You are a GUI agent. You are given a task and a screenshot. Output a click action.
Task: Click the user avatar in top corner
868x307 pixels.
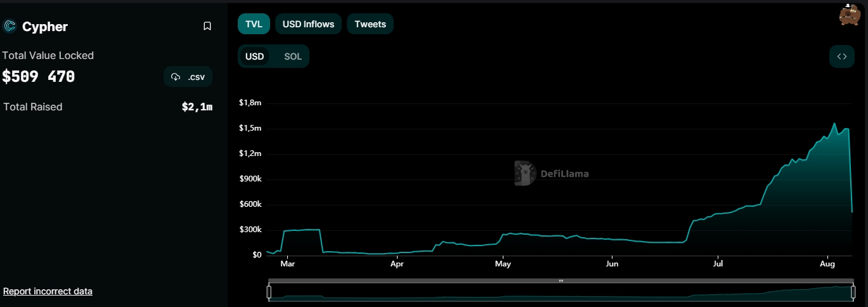[848, 14]
